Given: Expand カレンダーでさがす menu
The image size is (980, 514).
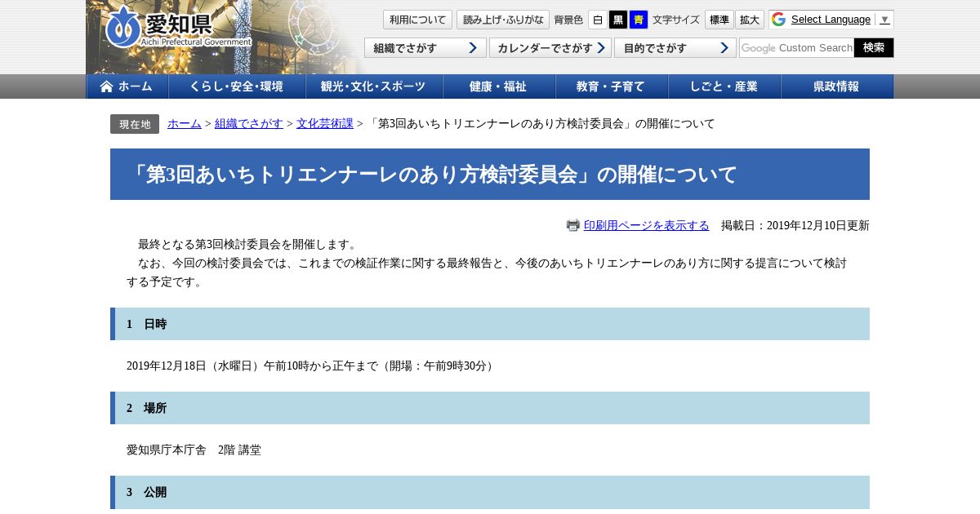Looking at the screenshot, I should coord(550,48).
